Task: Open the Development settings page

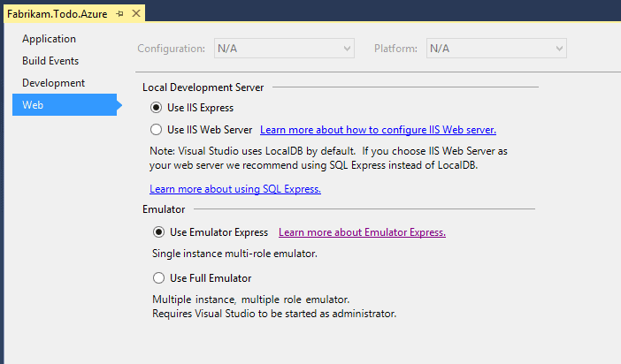Action: (53, 83)
